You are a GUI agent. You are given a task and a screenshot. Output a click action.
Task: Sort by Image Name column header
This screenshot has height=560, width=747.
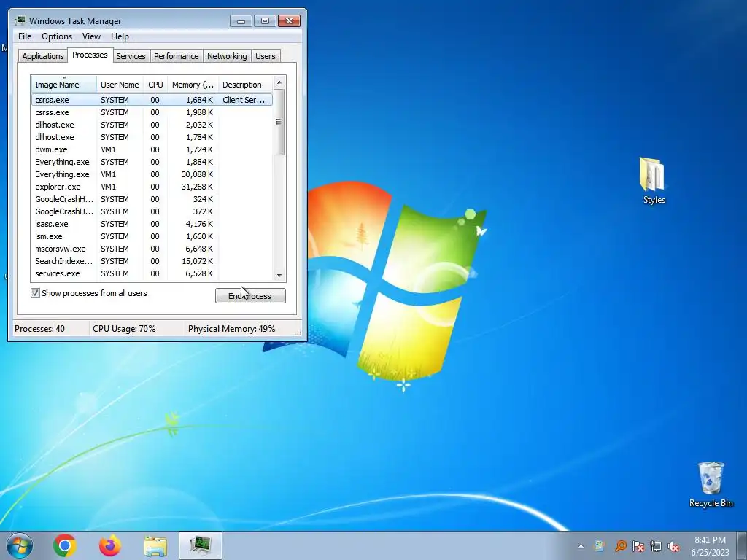(x=64, y=85)
